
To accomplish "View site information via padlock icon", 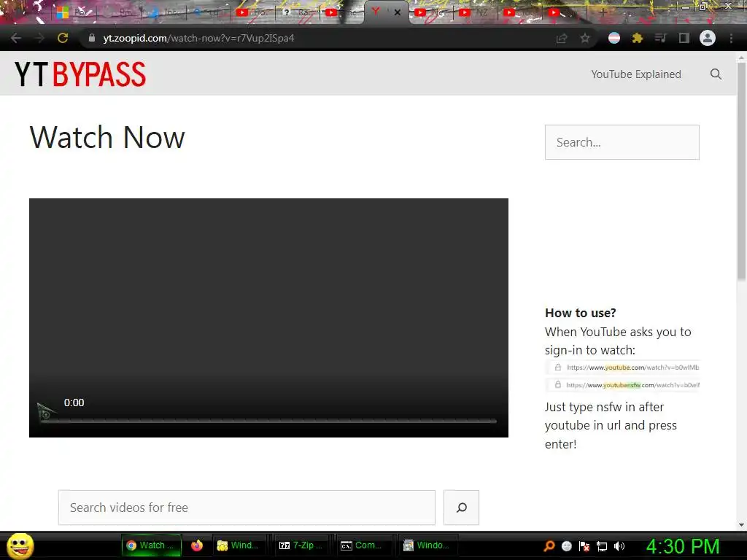I will coord(92,38).
